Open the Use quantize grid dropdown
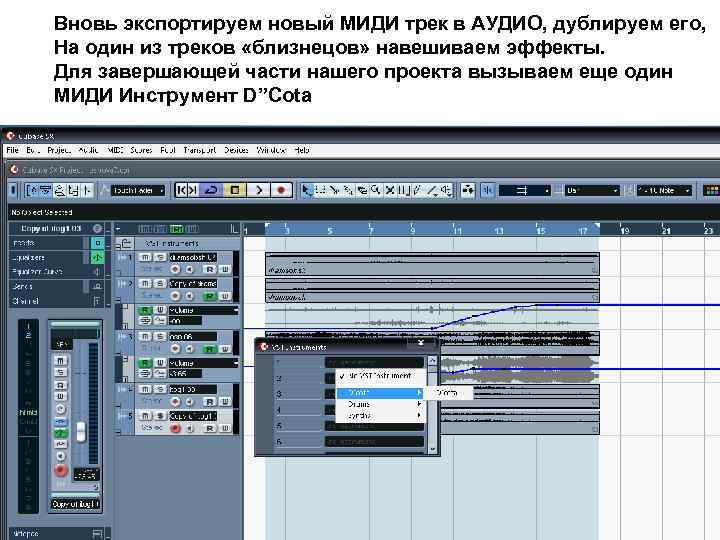The height and width of the screenshot is (540, 720). pyautogui.click(x=592, y=190)
